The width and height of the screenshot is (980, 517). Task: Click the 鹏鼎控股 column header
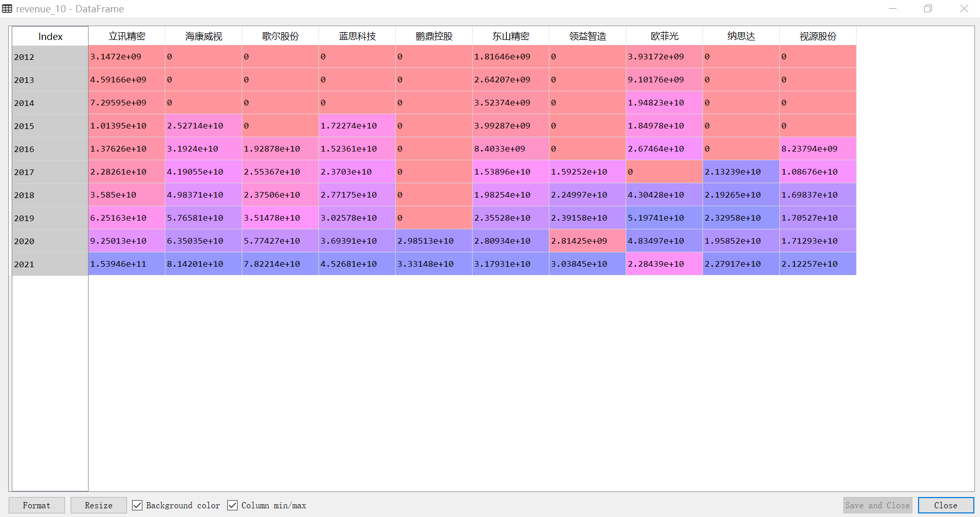click(x=434, y=36)
